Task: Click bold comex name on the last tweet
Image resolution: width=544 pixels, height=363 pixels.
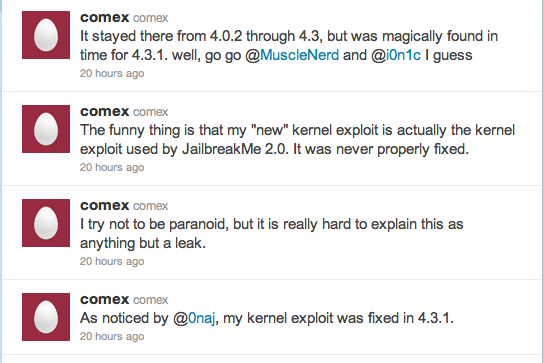Action: tap(104, 299)
